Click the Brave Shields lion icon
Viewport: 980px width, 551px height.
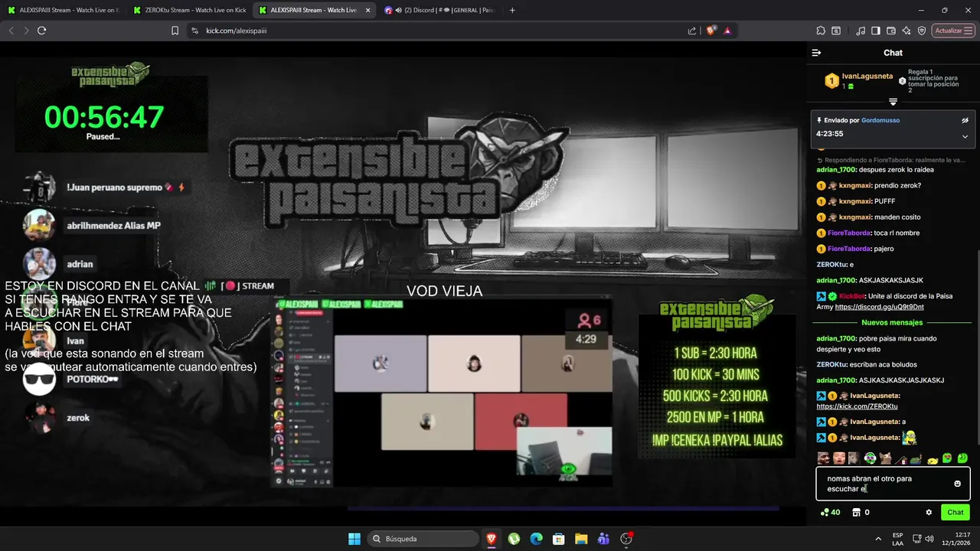click(711, 31)
